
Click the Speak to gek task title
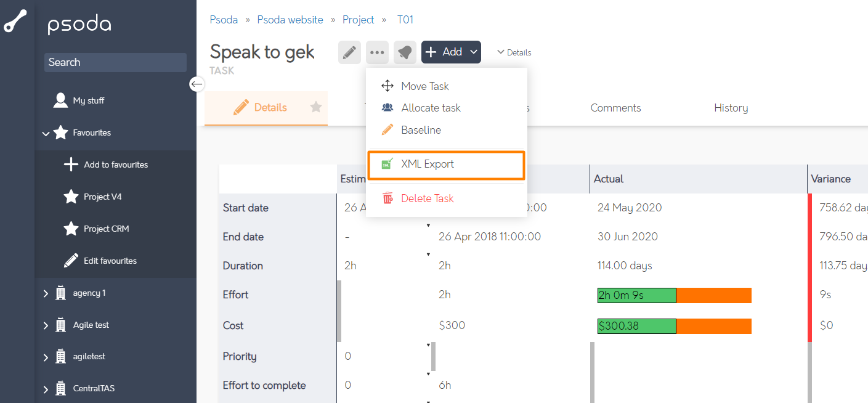tap(262, 52)
